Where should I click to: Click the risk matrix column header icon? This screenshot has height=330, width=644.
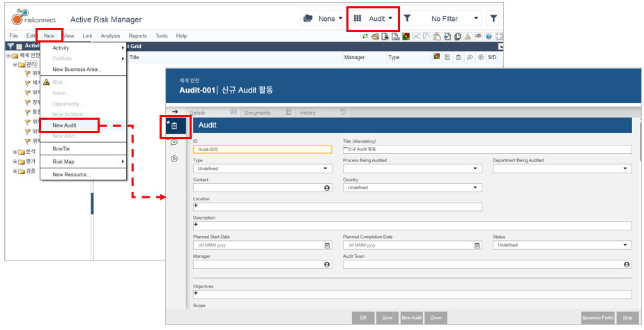[x=436, y=56]
